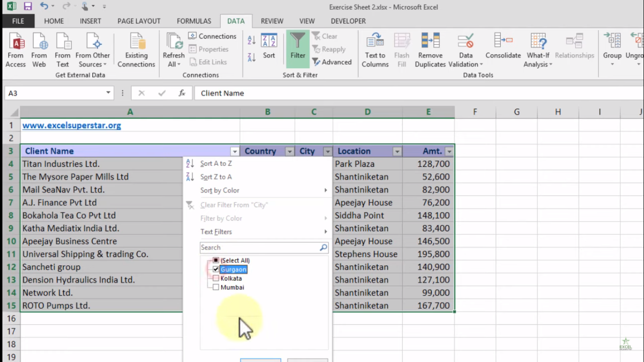Open the Consolidate tool

point(503,46)
